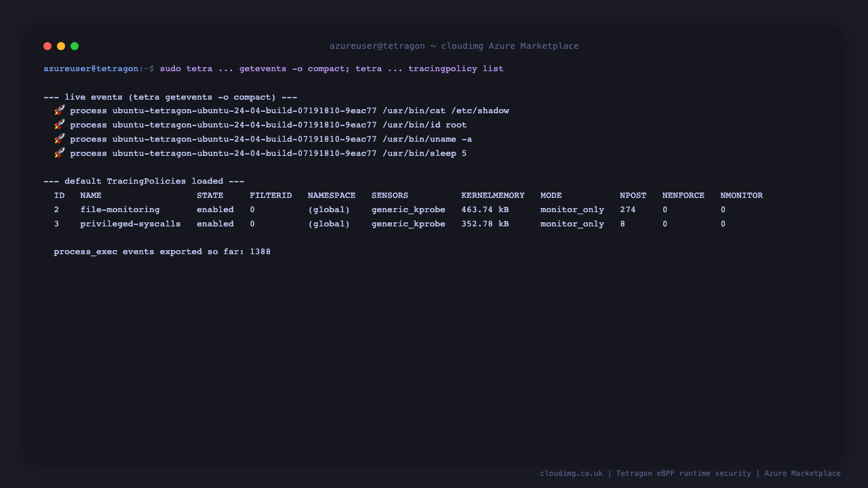Click generic_kprobe in the privileged-syscalls row
The width and height of the screenshot is (868, 488).
point(408,224)
